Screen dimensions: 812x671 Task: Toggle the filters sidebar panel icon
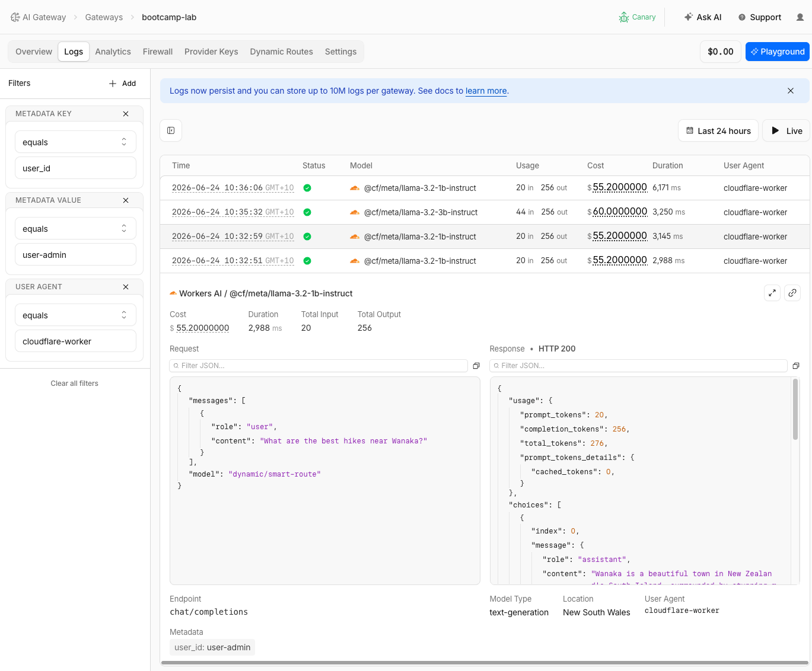click(171, 130)
